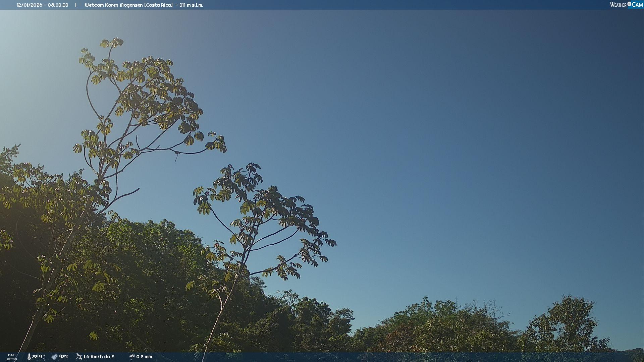Screen dimensions: 644x362
Task: Click the WeatherCAM logo
Action: click(626, 5)
